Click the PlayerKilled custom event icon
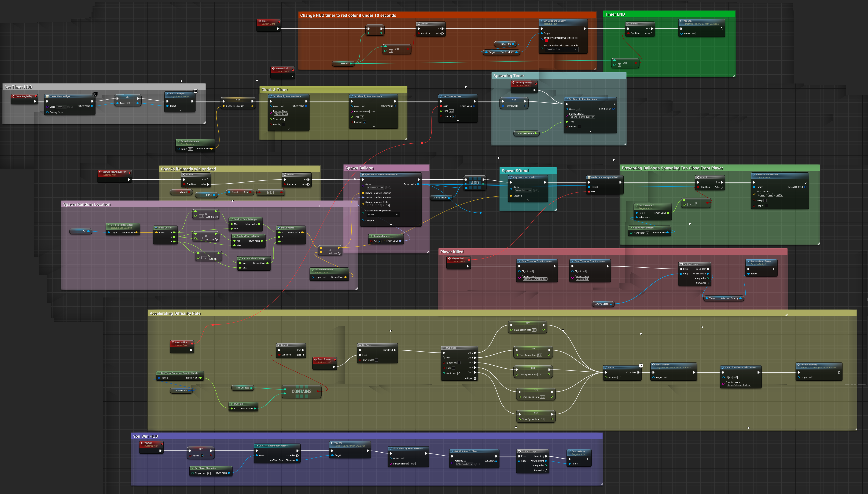The width and height of the screenshot is (868, 494). (x=450, y=259)
